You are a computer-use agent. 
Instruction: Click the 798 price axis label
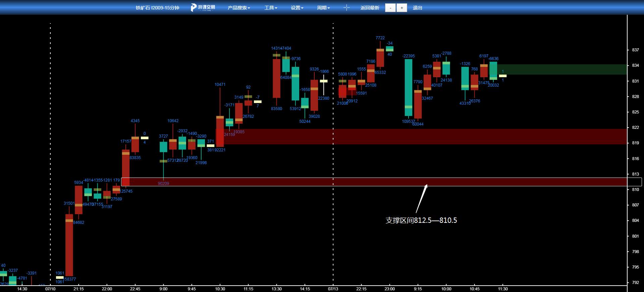[x=635, y=252]
